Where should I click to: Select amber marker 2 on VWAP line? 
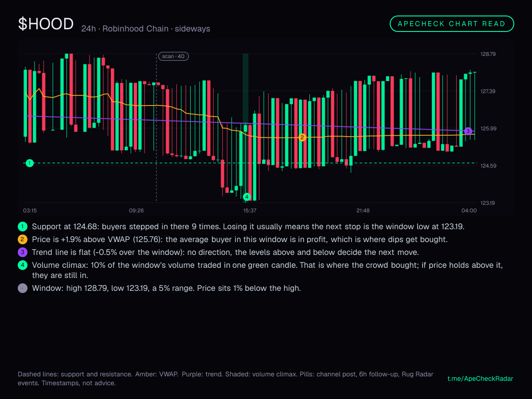(x=302, y=137)
